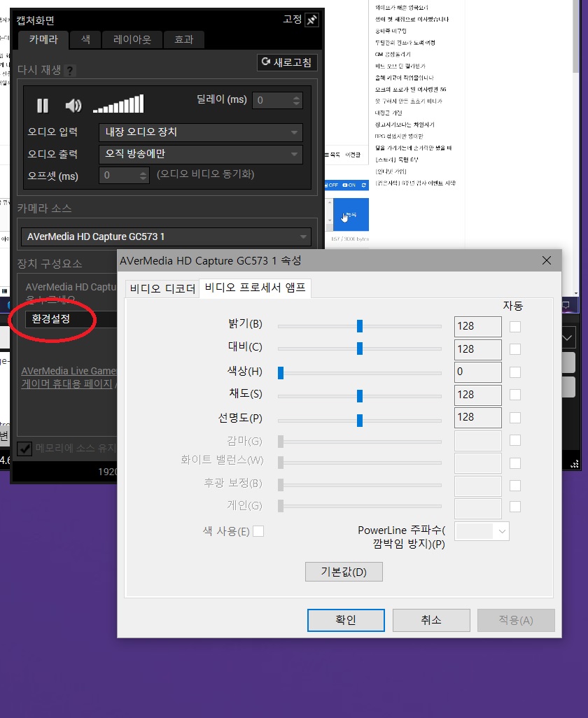Enable the 자동 checkbox for 밝기(B)

(515, 327)
